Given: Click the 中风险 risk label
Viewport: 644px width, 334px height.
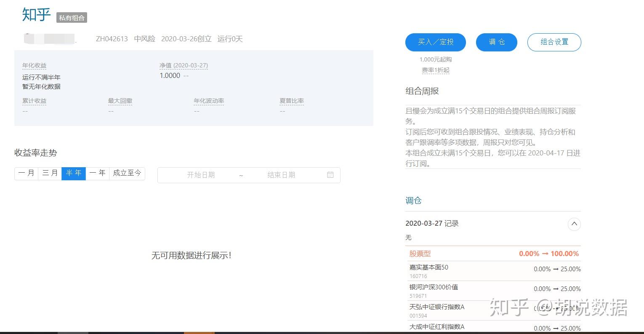Looking at the screenshot, I should pos(145,39).
